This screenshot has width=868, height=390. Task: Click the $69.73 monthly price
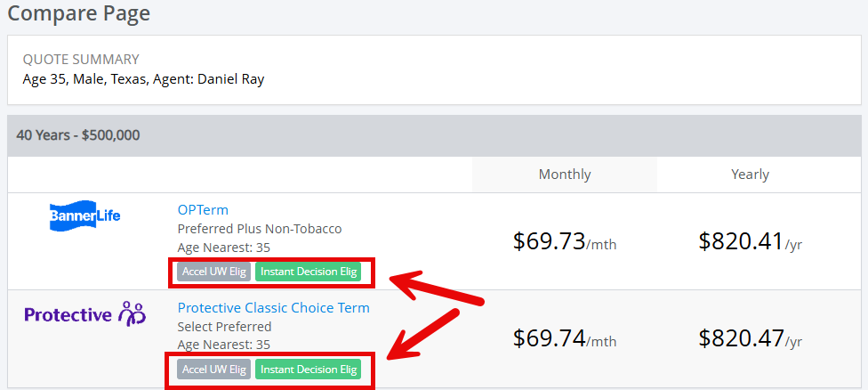pos(549,241)
